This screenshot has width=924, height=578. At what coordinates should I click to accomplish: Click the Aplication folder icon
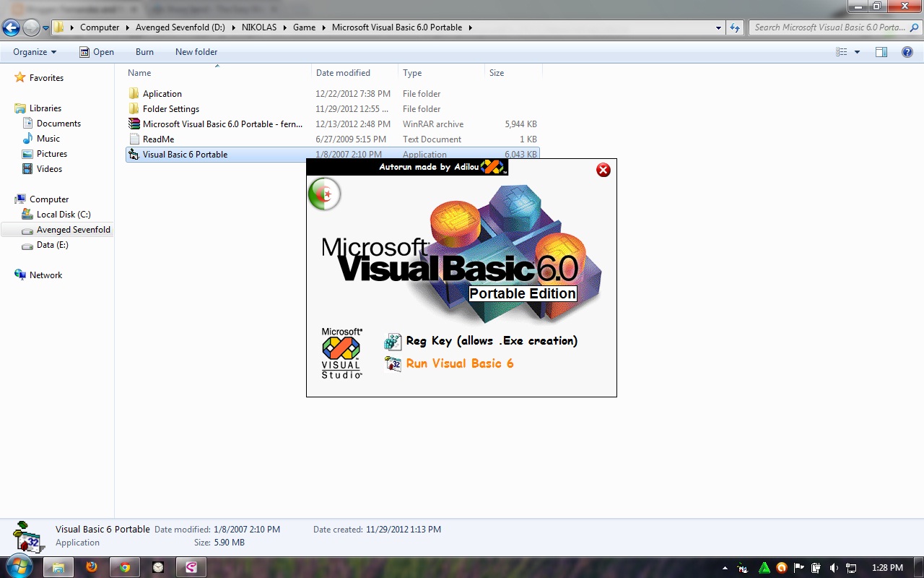134,94
